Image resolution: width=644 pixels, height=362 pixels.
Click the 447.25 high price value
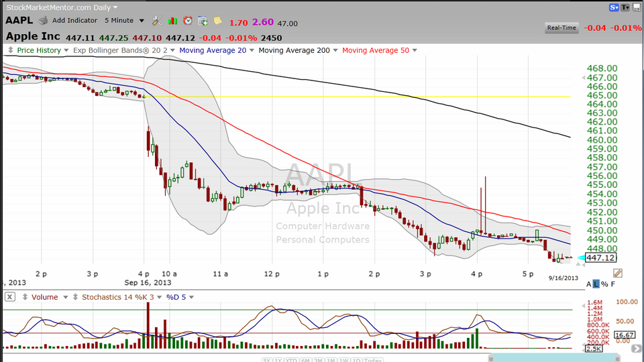point(114,38)
